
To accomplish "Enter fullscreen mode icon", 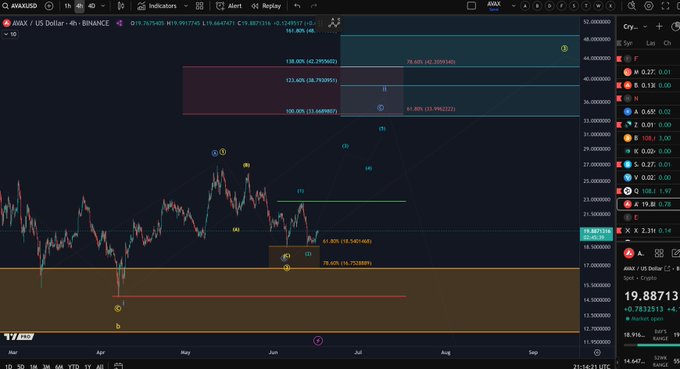I will pos(665,6).
